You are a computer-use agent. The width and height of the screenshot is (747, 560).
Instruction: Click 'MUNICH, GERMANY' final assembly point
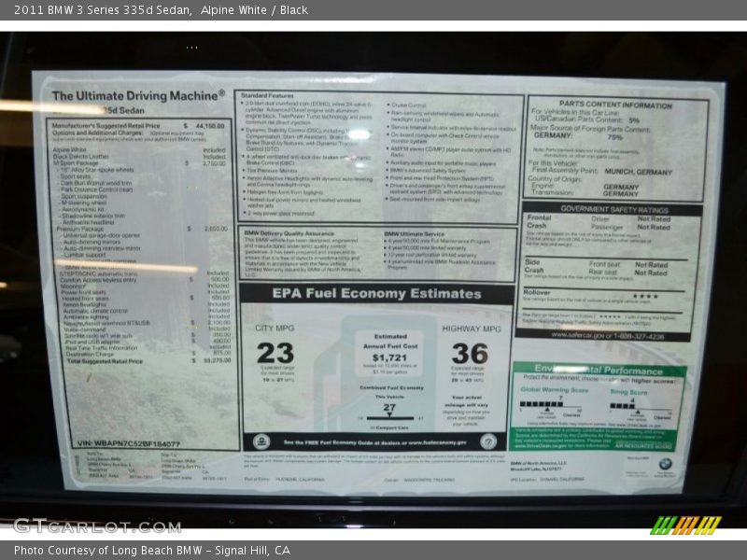(639, 172)
